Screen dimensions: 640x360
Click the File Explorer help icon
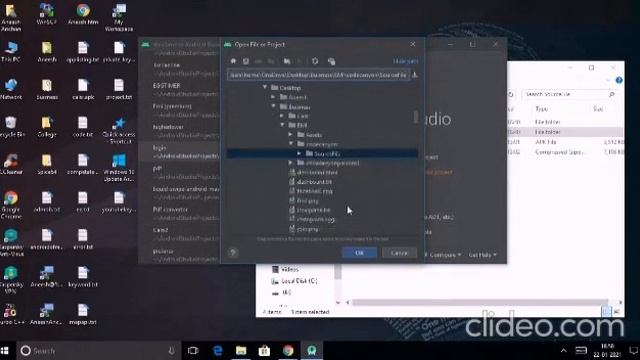coord(619,80)
